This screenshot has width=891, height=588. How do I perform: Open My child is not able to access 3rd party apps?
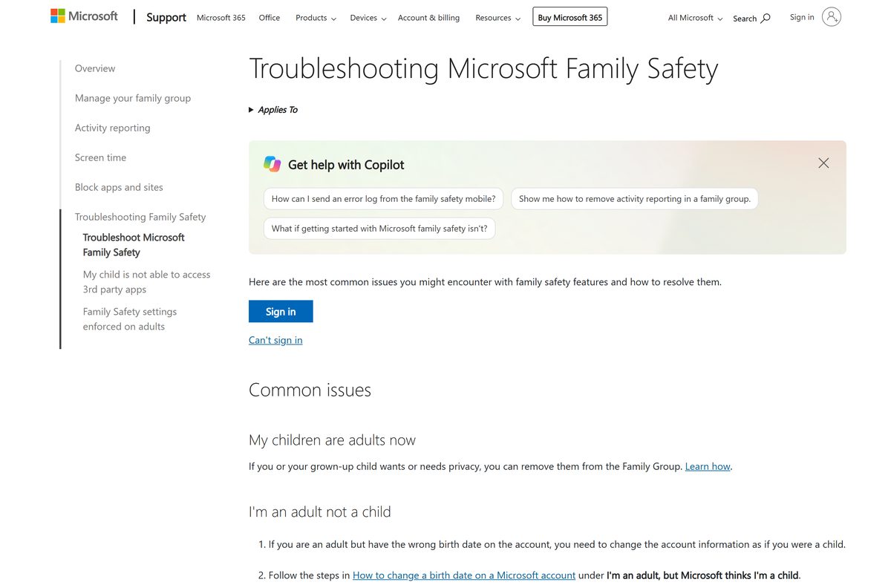146,282
